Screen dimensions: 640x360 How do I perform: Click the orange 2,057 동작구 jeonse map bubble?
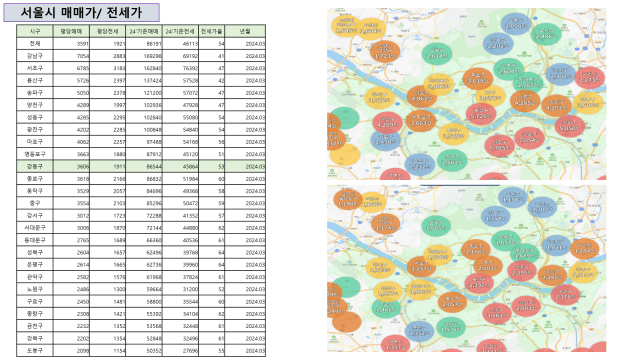coord(452,302)
